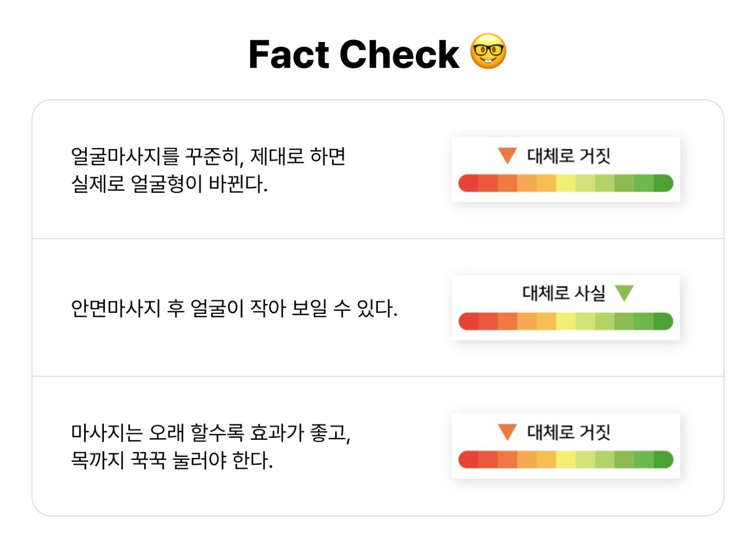Click the yellow middle segment of the second bar
This screenshot has width=756, height=544.
coord(565,321)
